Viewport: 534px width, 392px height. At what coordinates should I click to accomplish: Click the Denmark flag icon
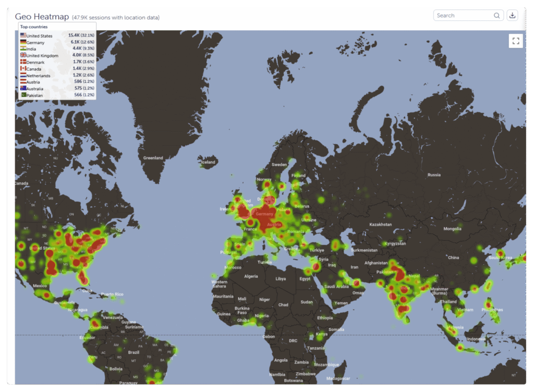pyautogui.click(x=23, y=62)
